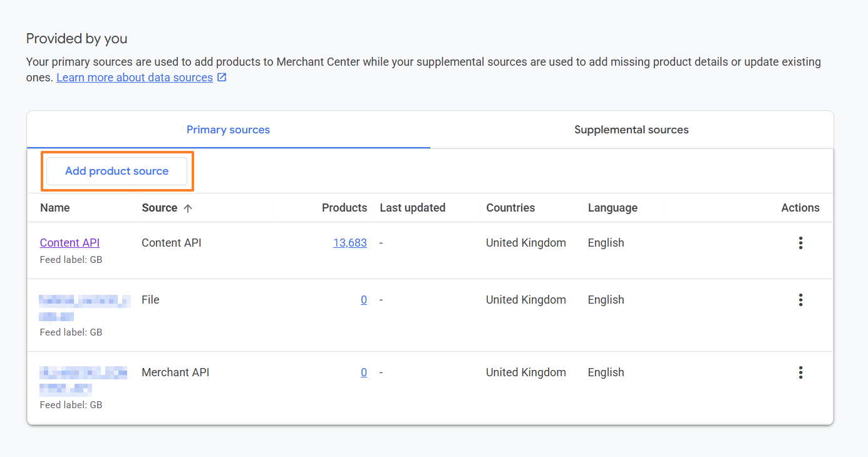The height and width of the screenshot is (457, 868).
Task: Sort table by Name column header
Action: point(55,208)
